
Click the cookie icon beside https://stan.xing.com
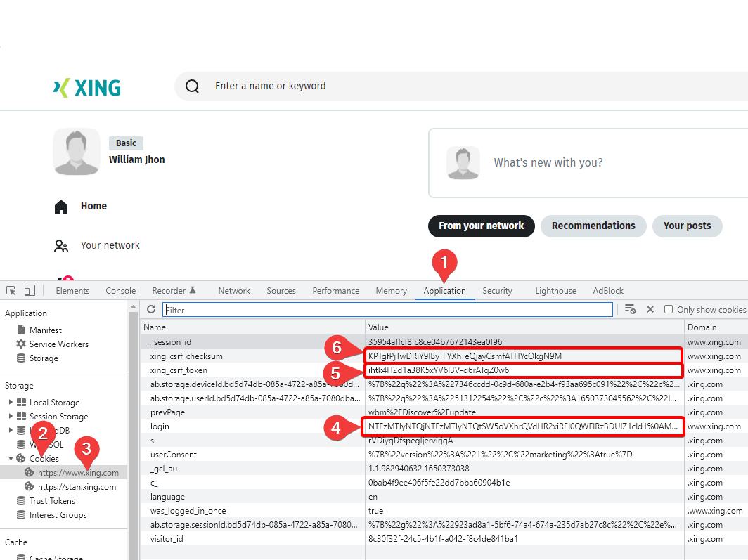(29, 487)
